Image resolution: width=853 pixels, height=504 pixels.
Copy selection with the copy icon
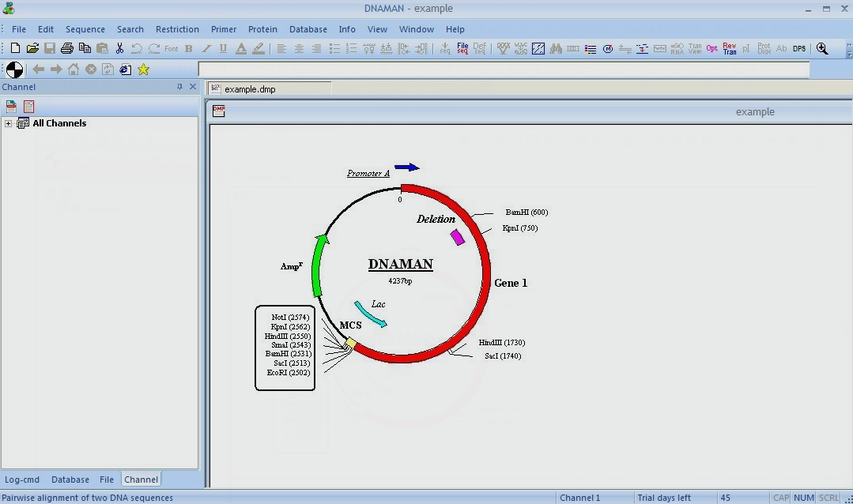click(x=85, y=48)
